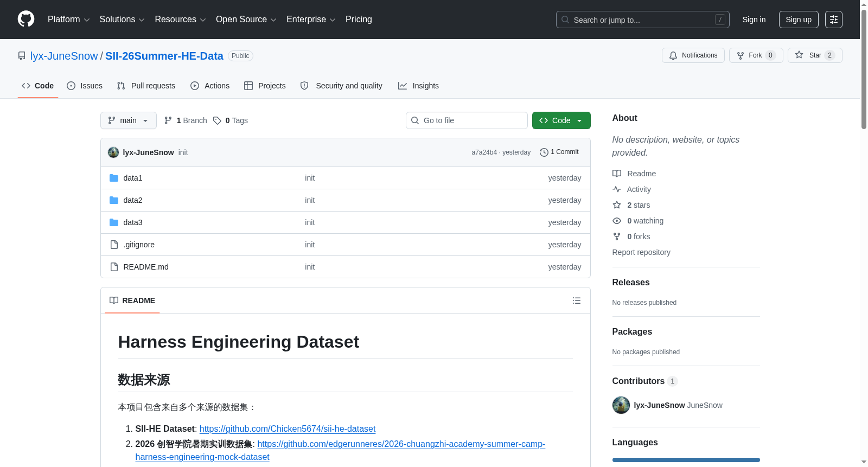Open the command palette icon button
The image size is (868, 467).
[833, 20]
